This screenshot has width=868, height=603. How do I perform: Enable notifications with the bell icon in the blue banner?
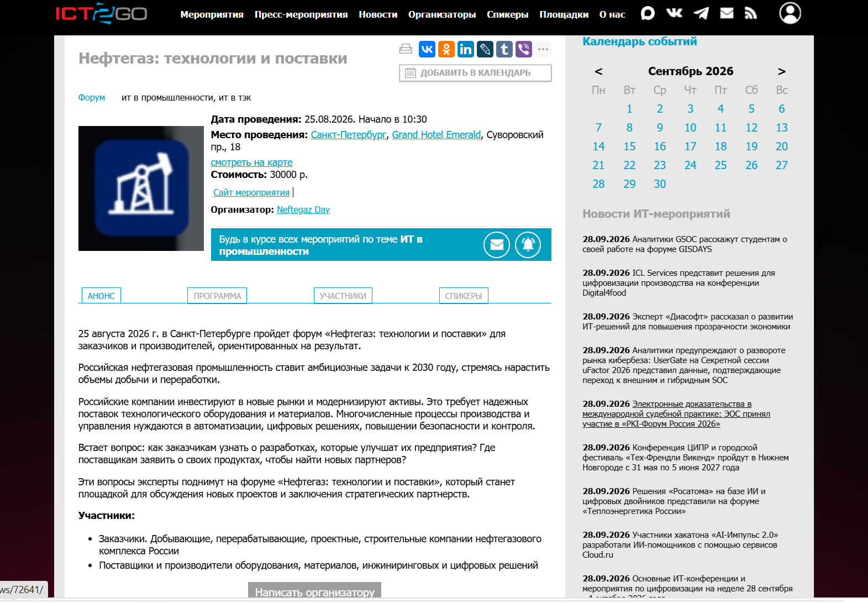528,245
